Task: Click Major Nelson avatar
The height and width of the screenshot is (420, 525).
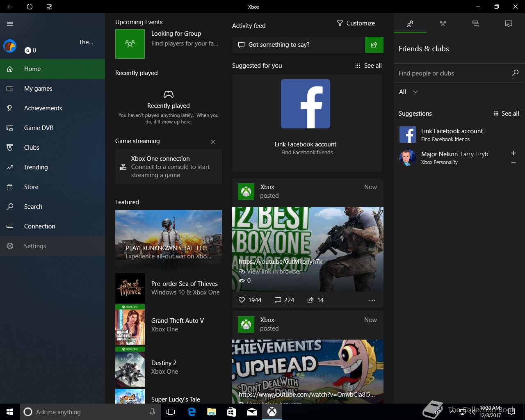Action: click(x=408, y=157)
